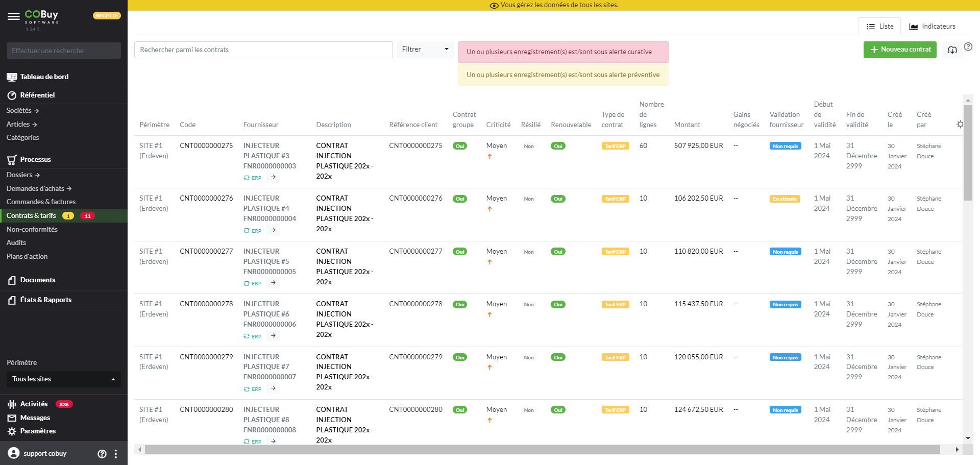Create a Nouveau contrat

point(900,50)
